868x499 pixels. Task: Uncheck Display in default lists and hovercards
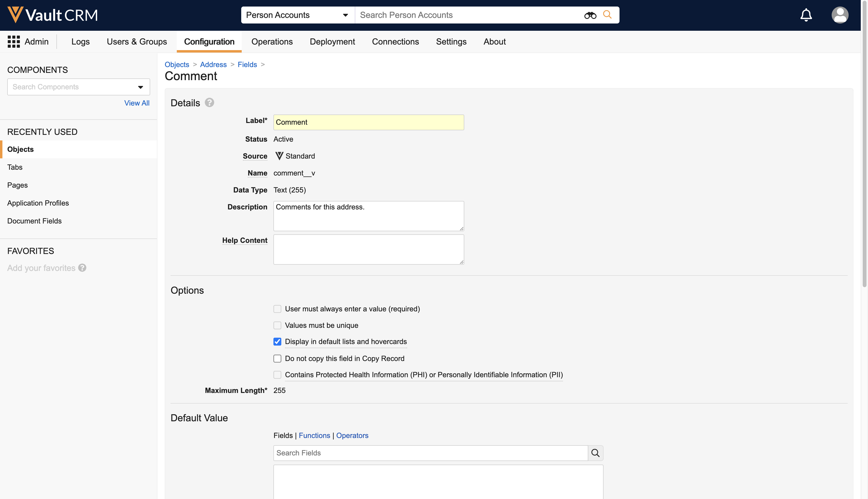click(277, 342)
